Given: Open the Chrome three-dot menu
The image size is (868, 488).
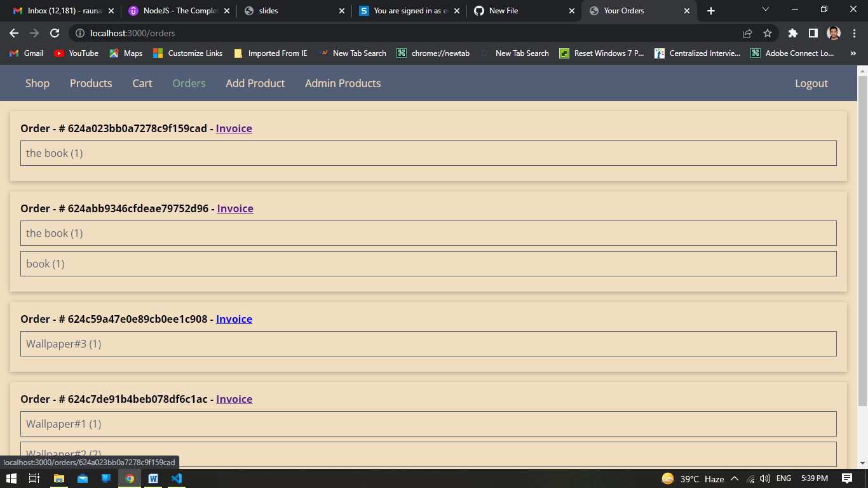Looking at the screenshot, I should pyautogui.click(x=855, y=33).
